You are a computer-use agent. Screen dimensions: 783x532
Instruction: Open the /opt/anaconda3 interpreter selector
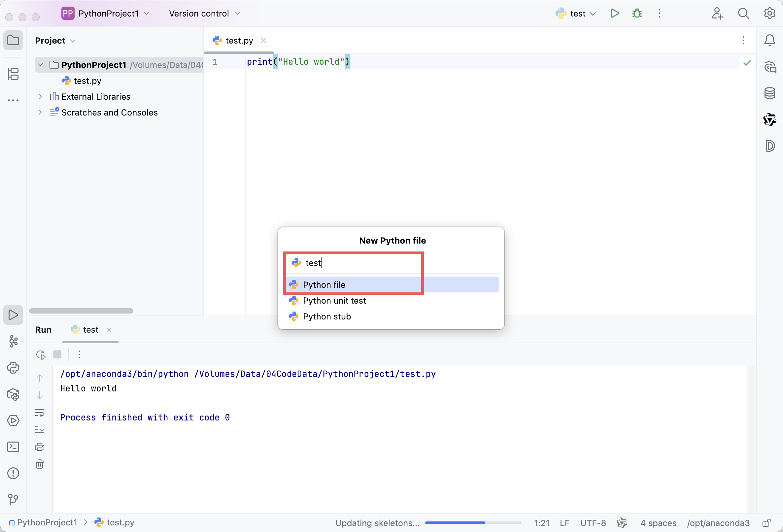click(x=718, y=523)
